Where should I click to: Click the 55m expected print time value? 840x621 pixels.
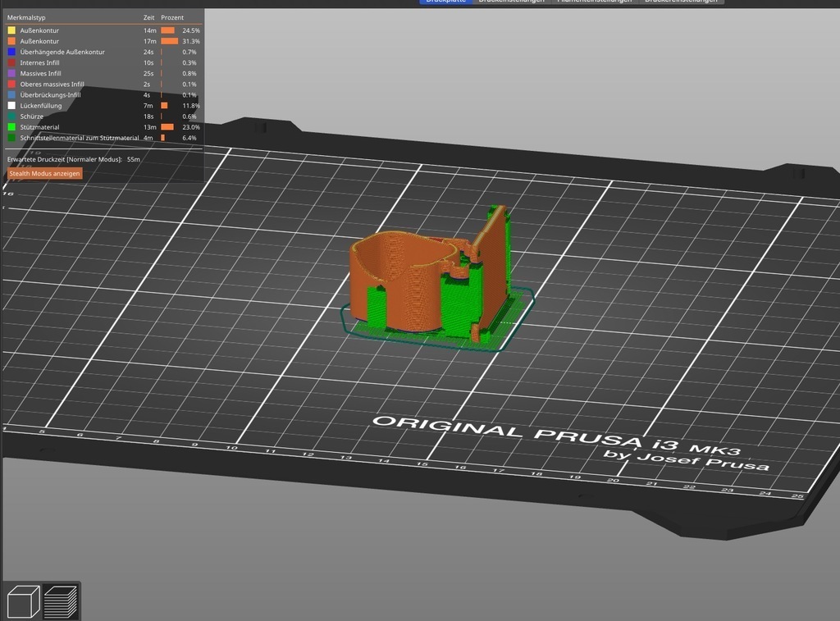point(134,159)
